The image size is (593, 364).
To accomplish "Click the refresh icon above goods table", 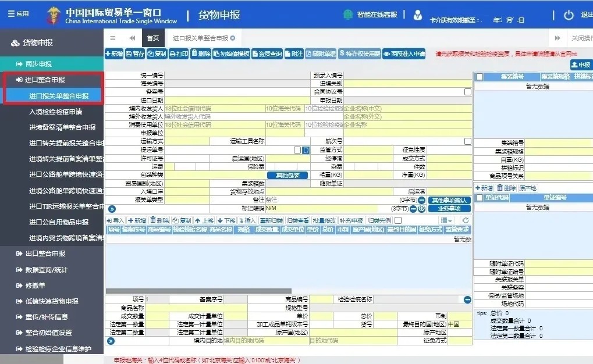I will coord(465,220).
